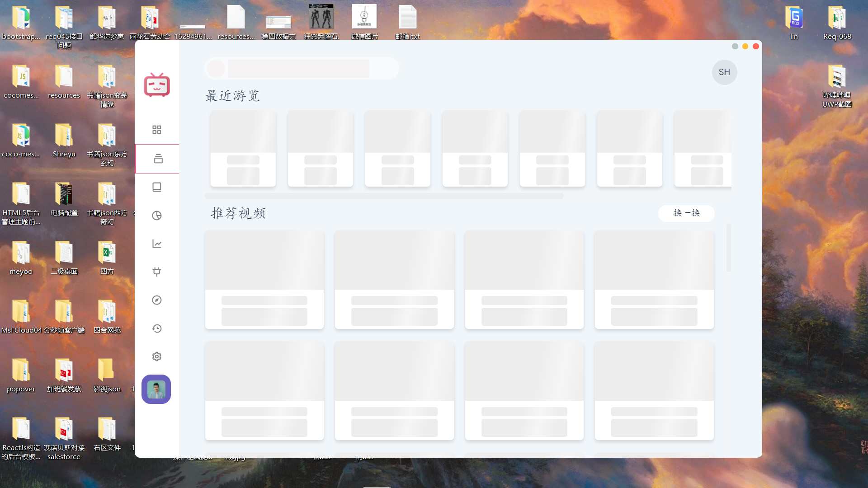Open the coco-mes desktop folder
Viewport: 868px width, 488px height.
[21, 140]
